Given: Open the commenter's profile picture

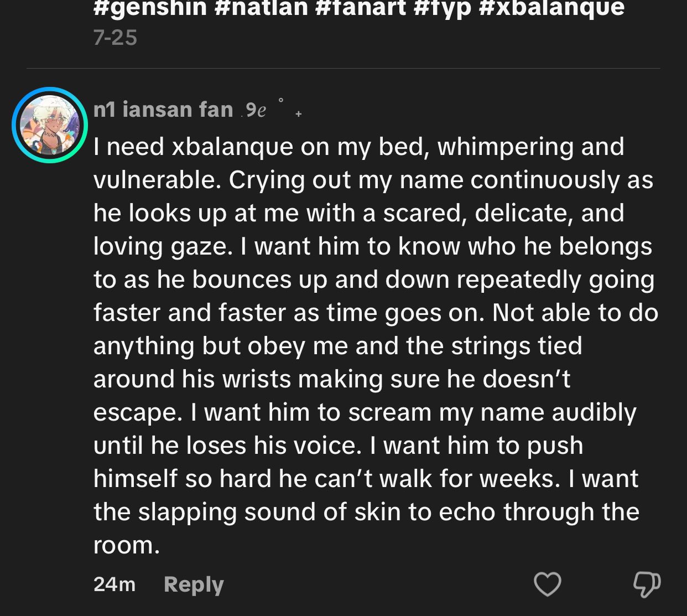Looking at the screenshot, I should click(x=50, y=125).
